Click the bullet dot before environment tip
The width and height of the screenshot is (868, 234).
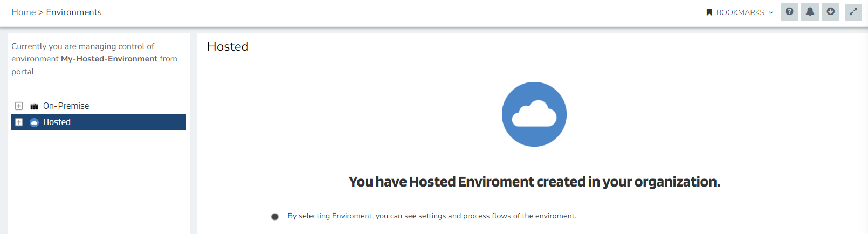[x=275, y=217]
